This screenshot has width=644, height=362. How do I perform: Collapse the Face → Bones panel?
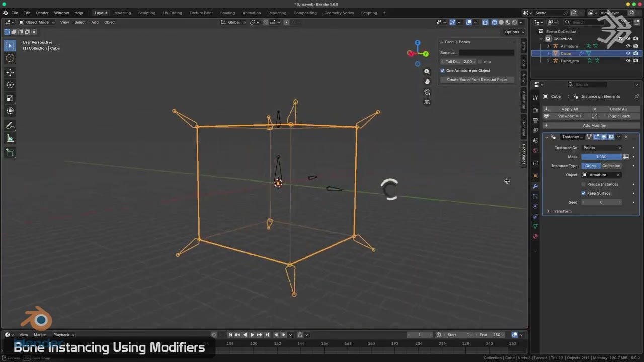[x=442, y=42]
